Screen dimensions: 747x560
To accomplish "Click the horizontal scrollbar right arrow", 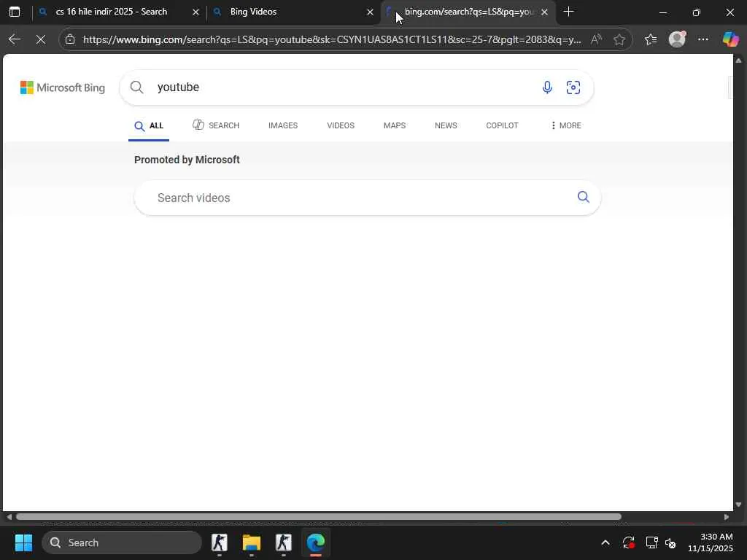I will point(727,517).
